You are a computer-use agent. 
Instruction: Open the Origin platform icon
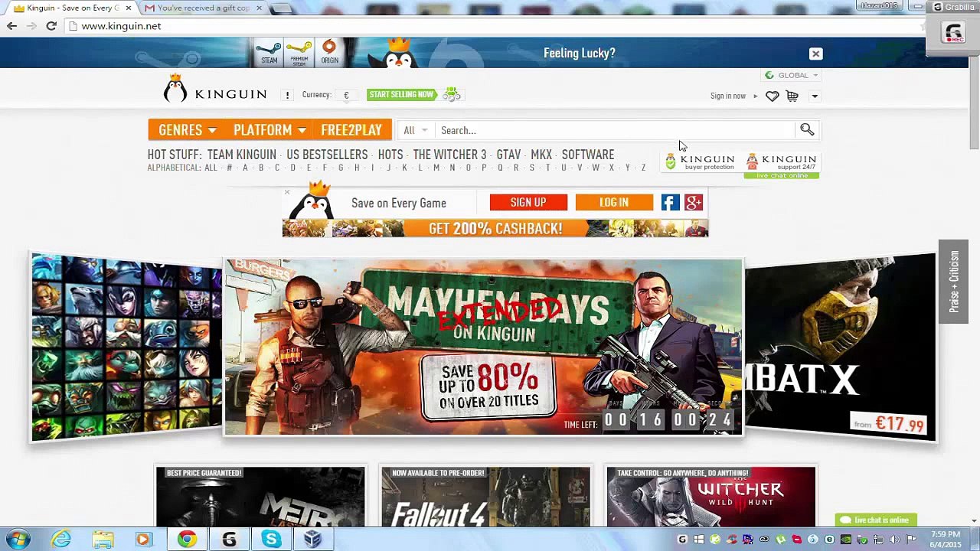point(329,53)
